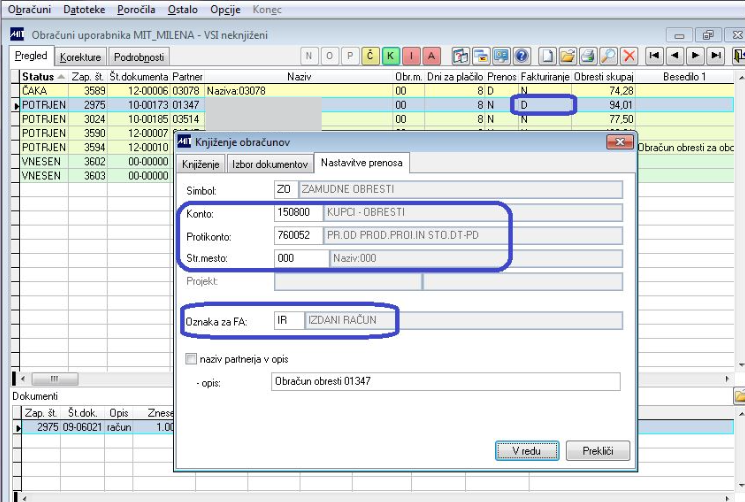745x502 pixels.
Task: Select row with Zap. št. 3024
Action: pyautogui.click(x=376, y=119)
